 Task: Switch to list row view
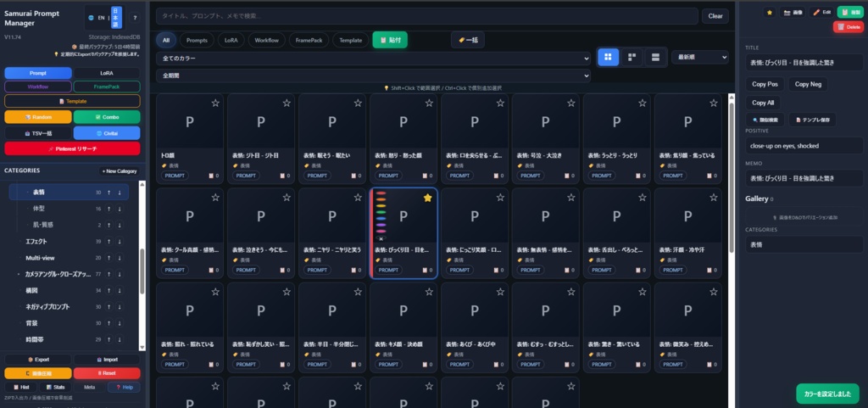tap(655, 57)
